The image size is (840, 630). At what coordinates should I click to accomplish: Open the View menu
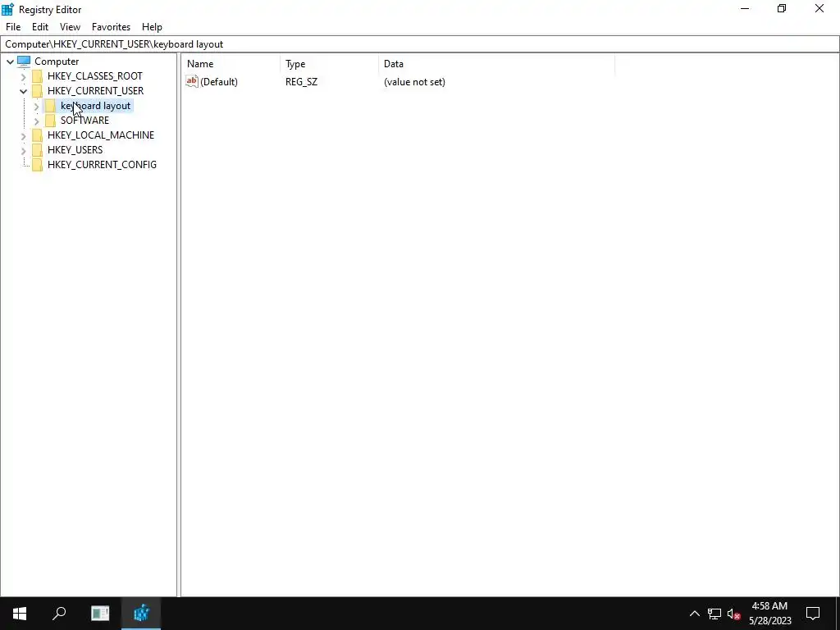(71, 27)
